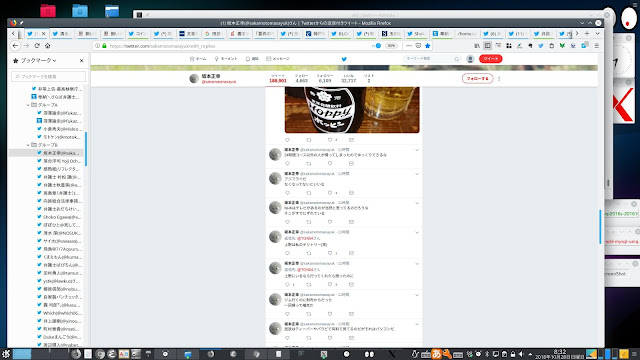This screenshot has width=640, height=360.
Task: Open the Firefox home page icon
Action: point(47,46)
